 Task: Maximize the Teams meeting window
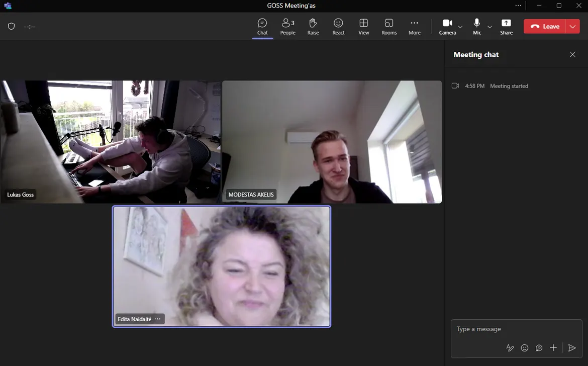(x=559, y=5)
